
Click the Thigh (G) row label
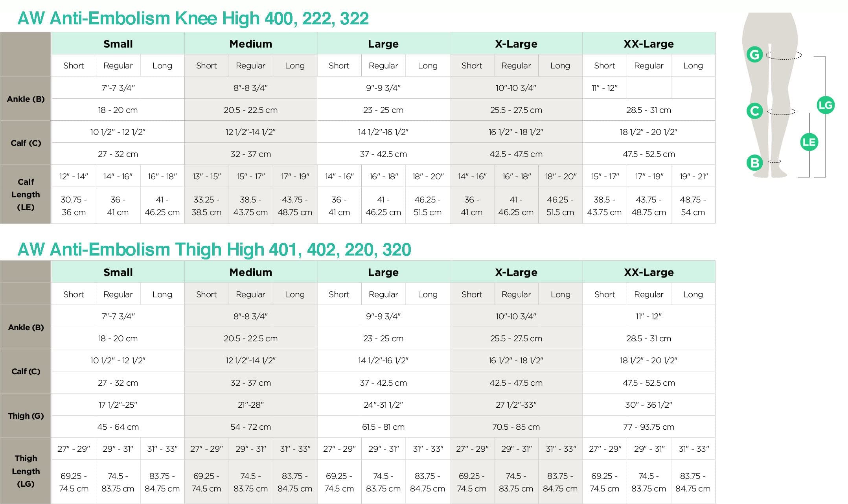pyautogui.click(x=26, y=416)
